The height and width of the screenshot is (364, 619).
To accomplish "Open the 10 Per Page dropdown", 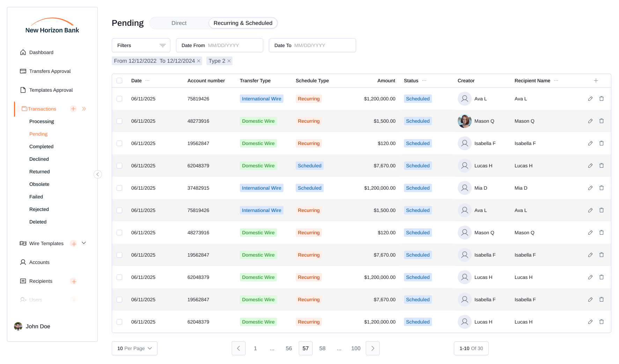I will (x=134, y=348).
